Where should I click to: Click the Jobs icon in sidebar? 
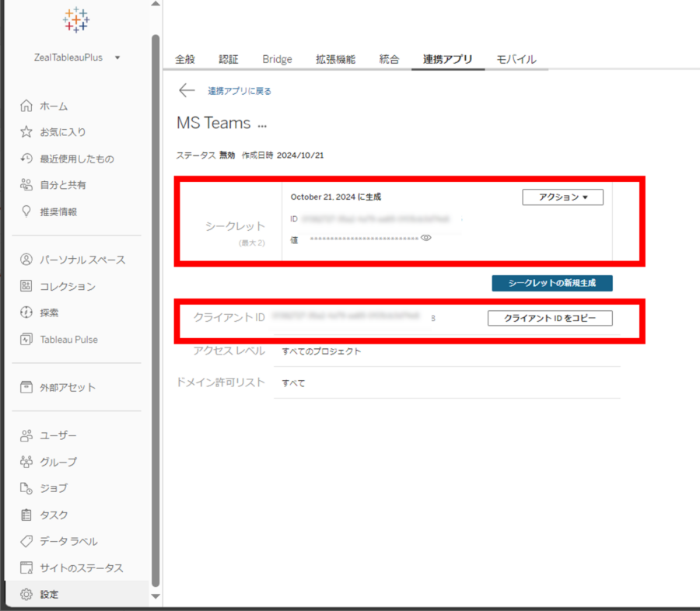(x=26, y=488)
